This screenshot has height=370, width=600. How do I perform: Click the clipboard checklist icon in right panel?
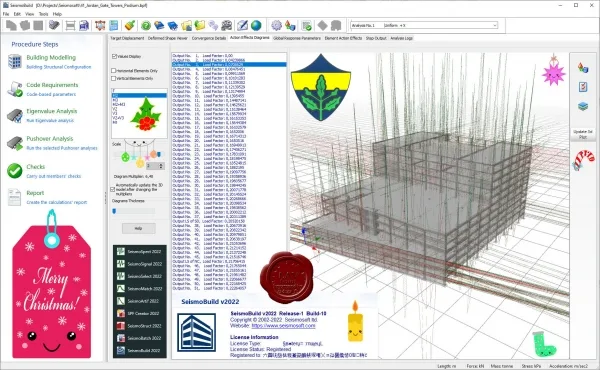pyautogui.click(x=583, y=87)
